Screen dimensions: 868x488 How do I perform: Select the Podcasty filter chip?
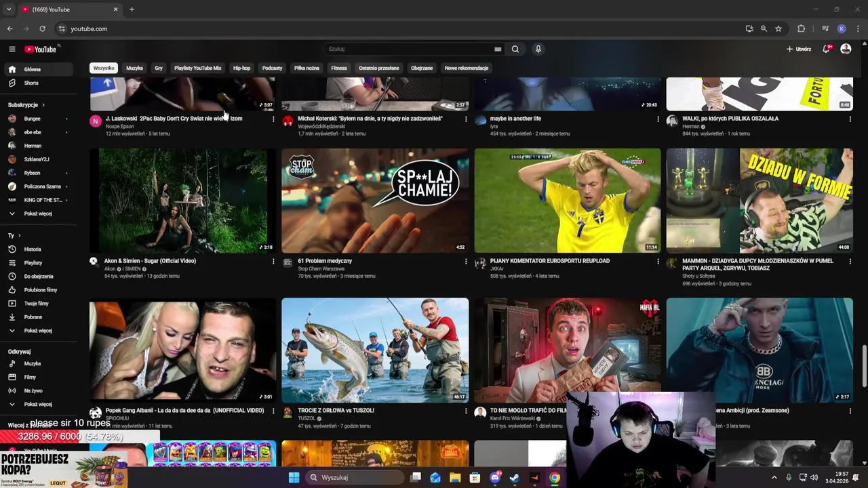pyautogui.click(x=272, y=68)
